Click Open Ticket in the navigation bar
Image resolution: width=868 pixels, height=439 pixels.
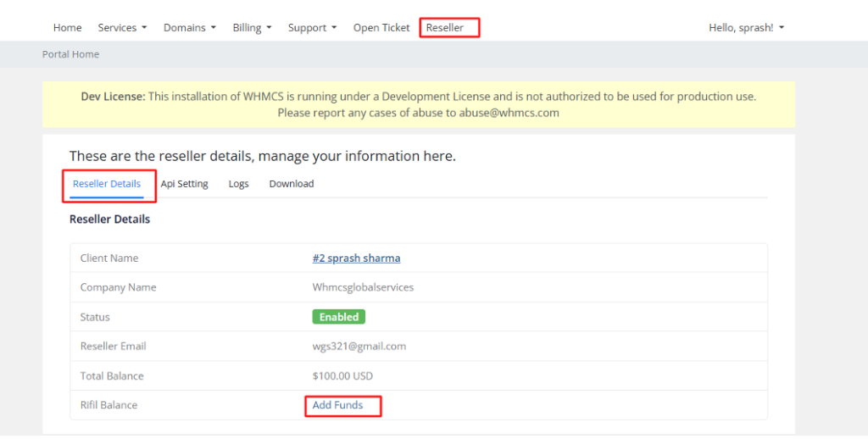[x=381, y=28]
